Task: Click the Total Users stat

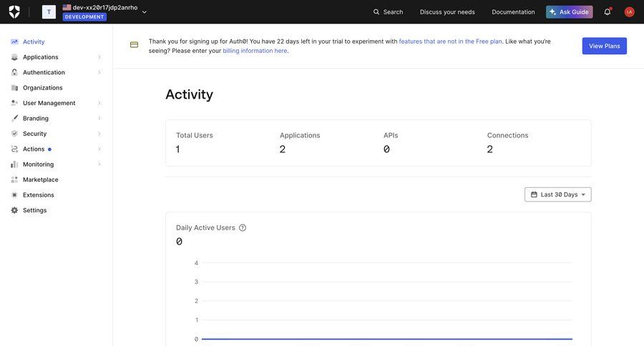Action: tap(194, 142)
